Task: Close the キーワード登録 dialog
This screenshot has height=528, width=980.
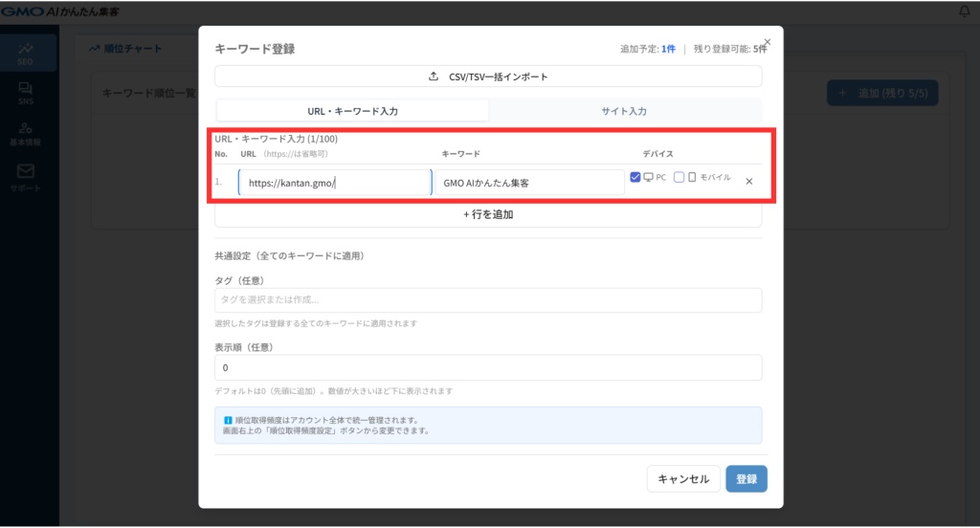Action: (767, 42)
